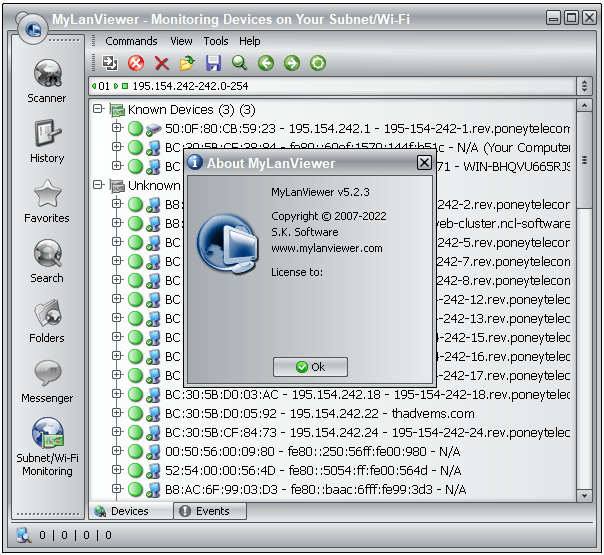Click the red circle stop toolbar icon
Viewport: 604px width, 555px height.
[x=136, y=63]
